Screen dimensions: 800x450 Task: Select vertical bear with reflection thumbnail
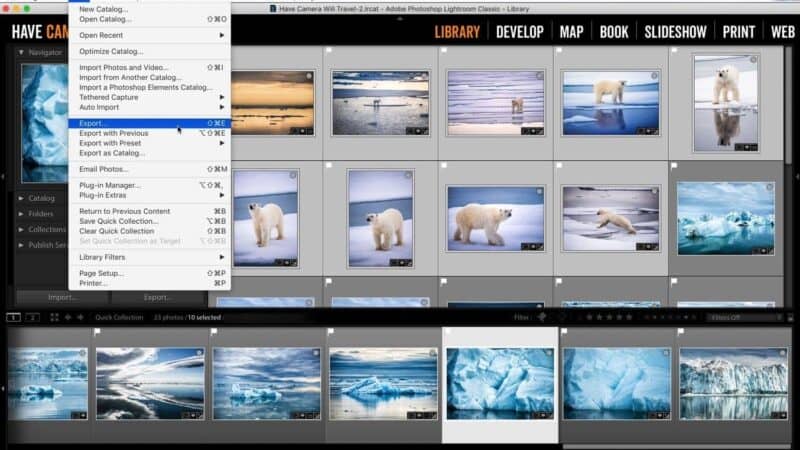[x=726, y=104]
